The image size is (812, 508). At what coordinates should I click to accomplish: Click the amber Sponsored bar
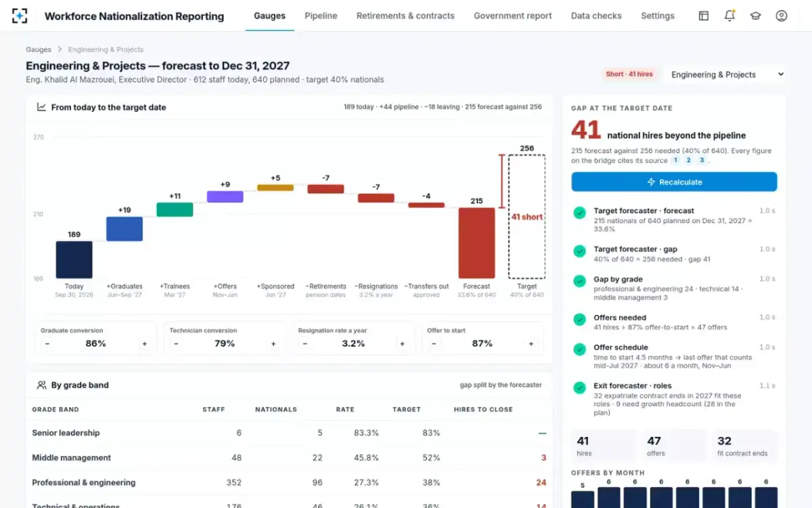(x=275, y=188)
